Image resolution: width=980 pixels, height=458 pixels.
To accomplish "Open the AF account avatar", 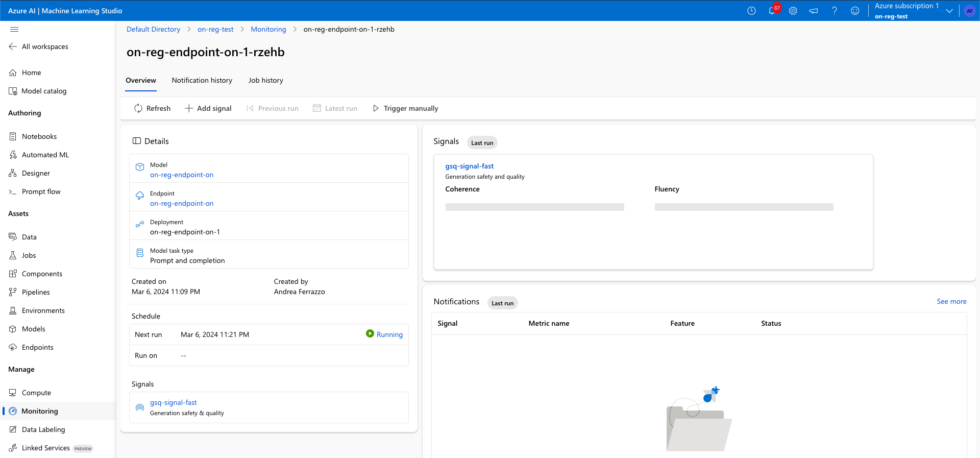I will point(970,11).
